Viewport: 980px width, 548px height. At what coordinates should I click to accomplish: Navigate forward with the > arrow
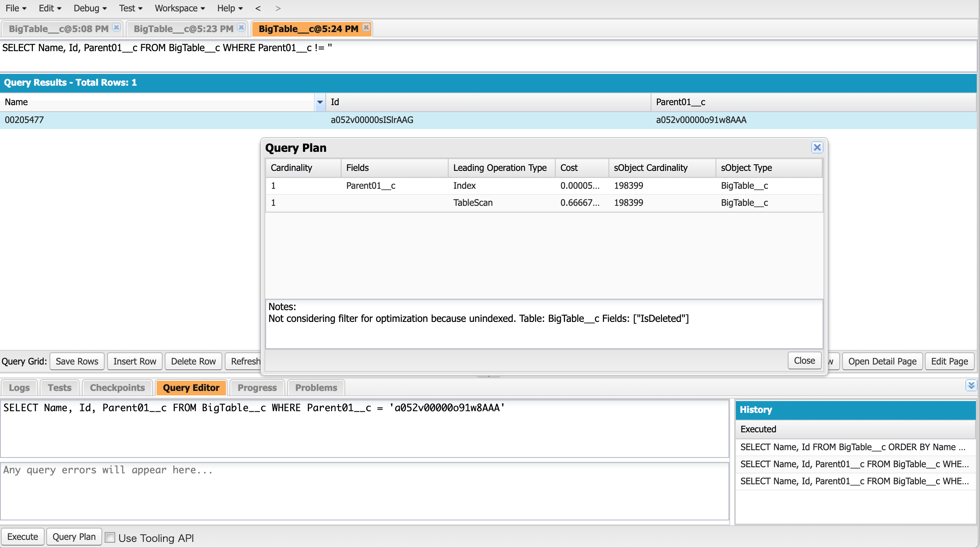tap(278, 8)
